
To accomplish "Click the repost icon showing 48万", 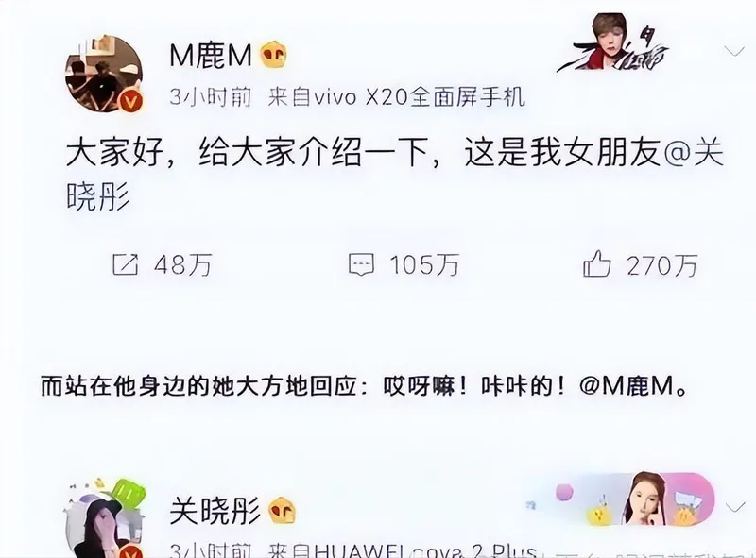I will [x=125, y=264].
